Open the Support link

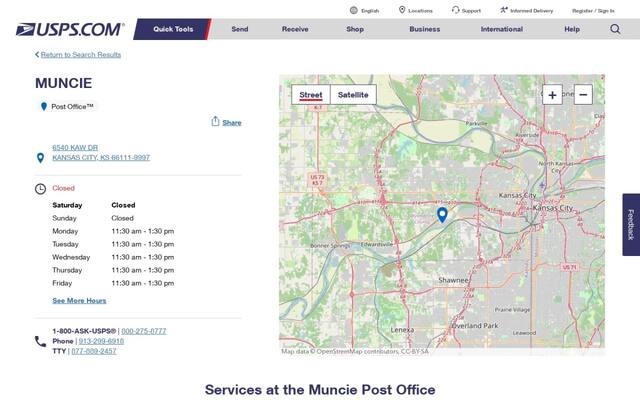(471, 11)
